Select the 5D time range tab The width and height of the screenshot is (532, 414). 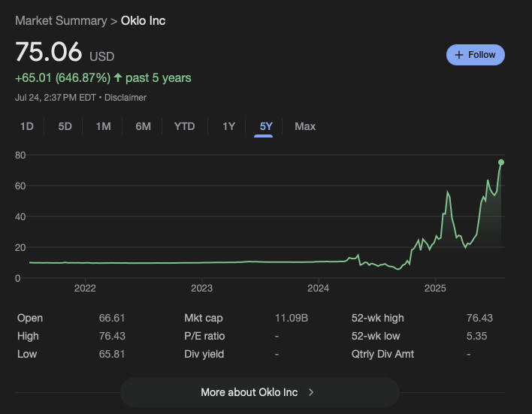coord(65,126)
